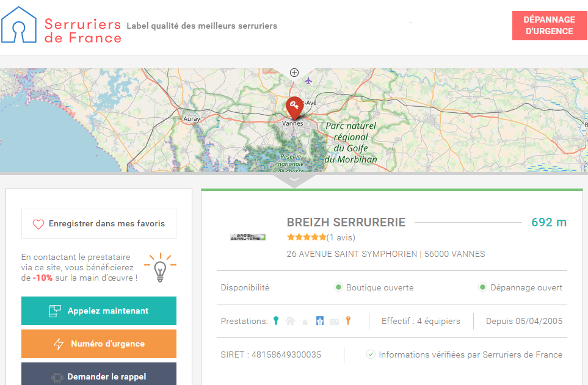Click the Label qualité des meilleurs serruriers tagline
This screenshot has width=588, height=385.
point(201,26)
